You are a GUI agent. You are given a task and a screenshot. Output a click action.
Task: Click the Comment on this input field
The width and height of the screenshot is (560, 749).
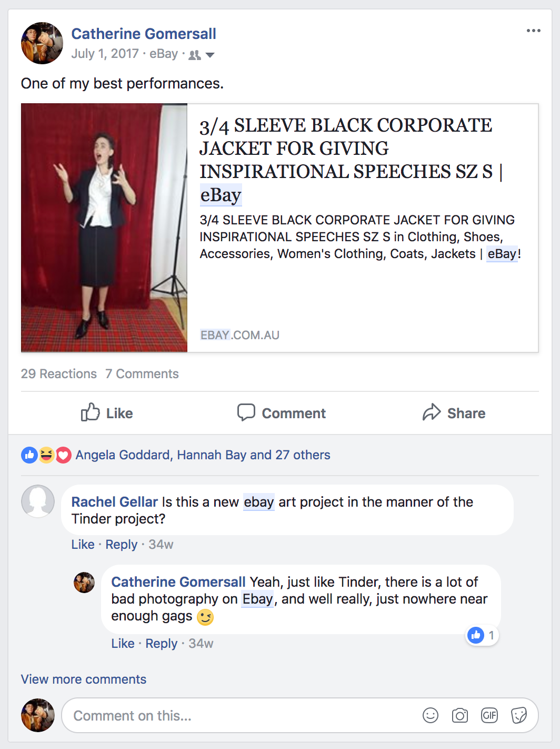coord(242,715)
